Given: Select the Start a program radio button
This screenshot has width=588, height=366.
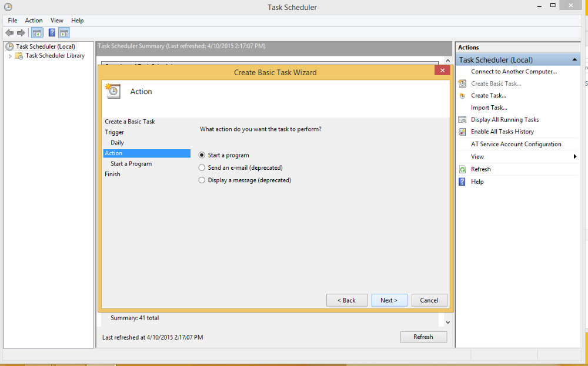Looking at the screenshot, I should [x=202, y=155].
